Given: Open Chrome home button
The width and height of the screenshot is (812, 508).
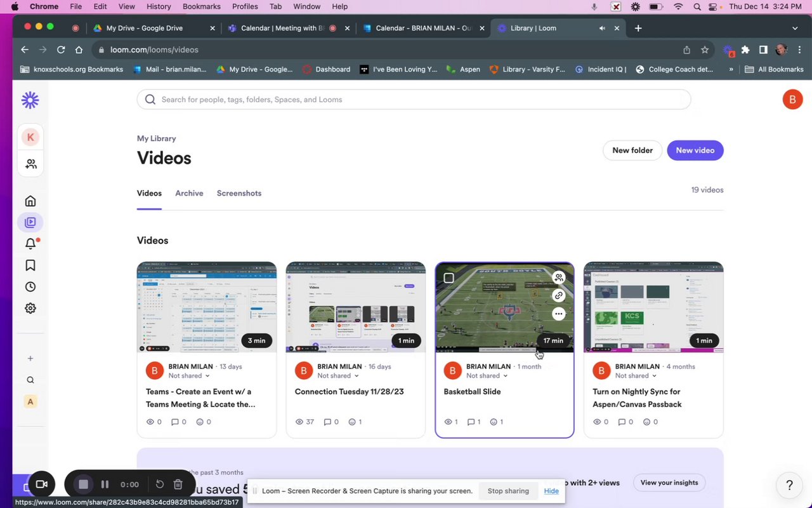Looking at the screenshot, I should [79, 50].
